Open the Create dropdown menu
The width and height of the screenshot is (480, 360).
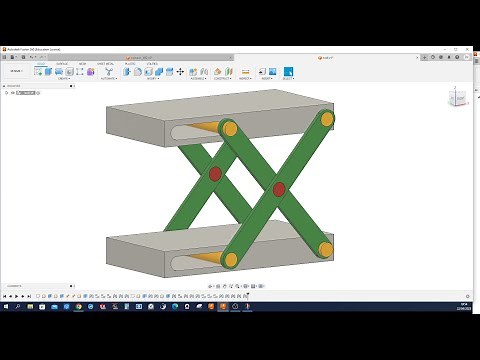64,79
